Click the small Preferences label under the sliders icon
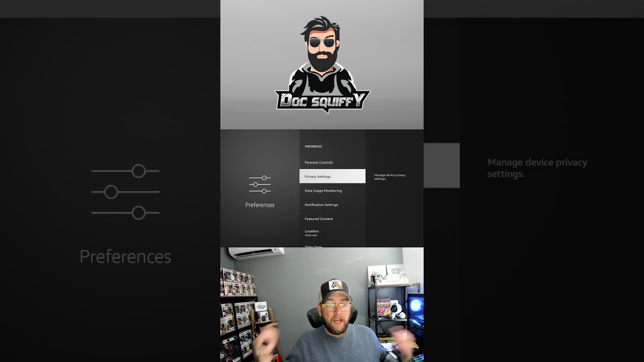Viewport: 644px width, 362px height. coord(260,205)
